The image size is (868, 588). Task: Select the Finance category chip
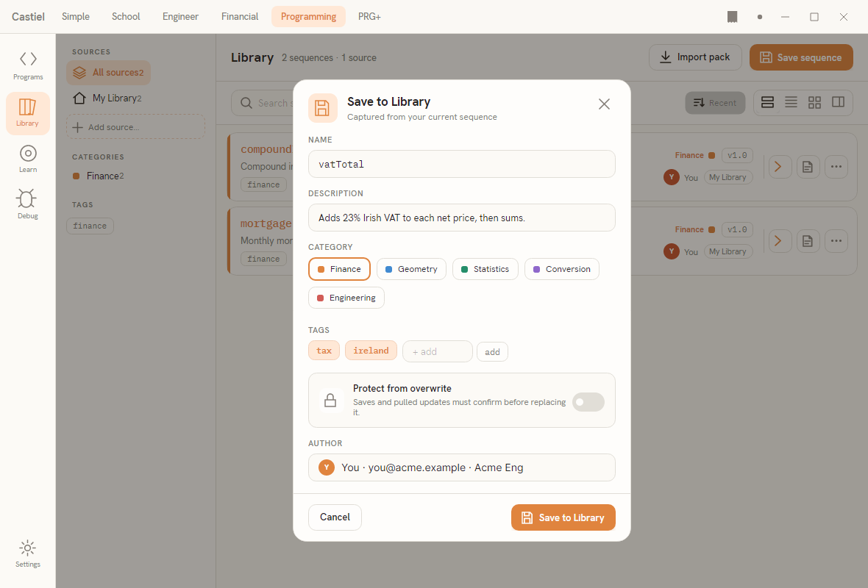(339, 270)
